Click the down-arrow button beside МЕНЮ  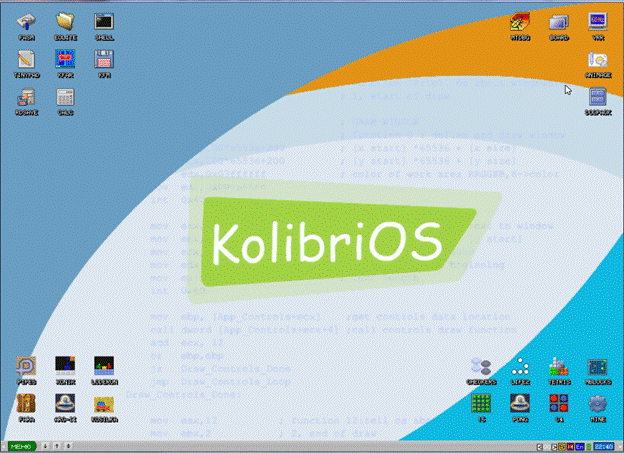point(45,447)
